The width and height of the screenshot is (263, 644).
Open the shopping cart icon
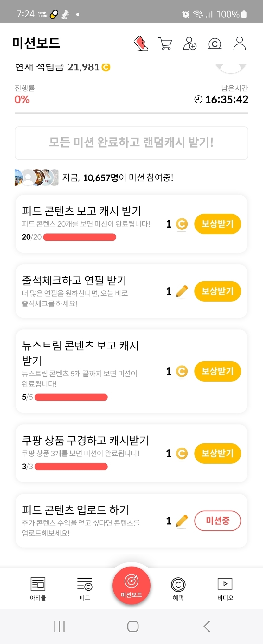pos(165,43)
